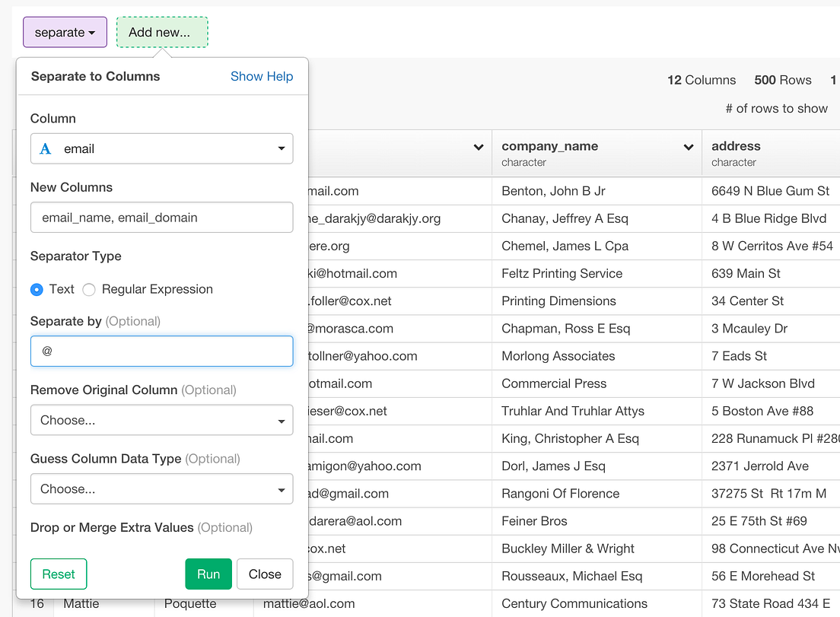The image size is (840, 617).
Task: Close the Separate to Columns dialog
Action: (265, 574)
